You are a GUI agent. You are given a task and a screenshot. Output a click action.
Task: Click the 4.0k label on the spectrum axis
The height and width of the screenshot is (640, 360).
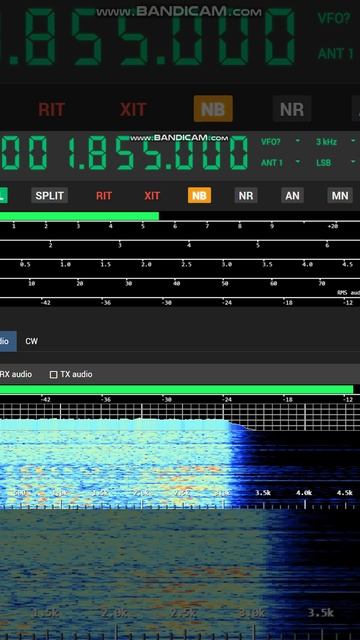[x=304, y=493]
